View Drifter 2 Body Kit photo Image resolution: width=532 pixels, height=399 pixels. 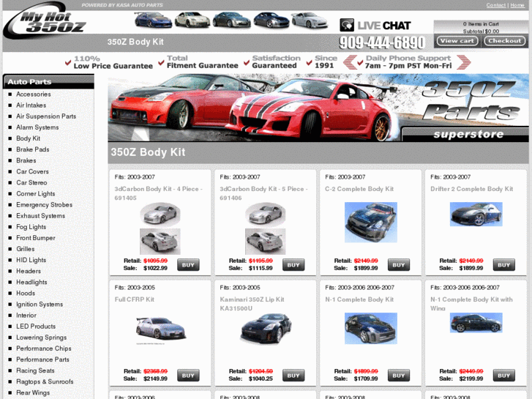click(476, 215)
